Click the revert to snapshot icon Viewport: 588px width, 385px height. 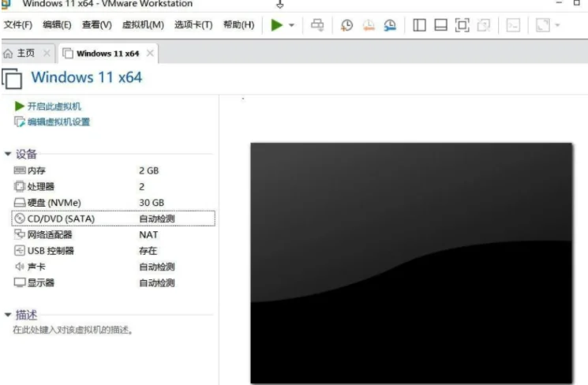click(369, 25)
